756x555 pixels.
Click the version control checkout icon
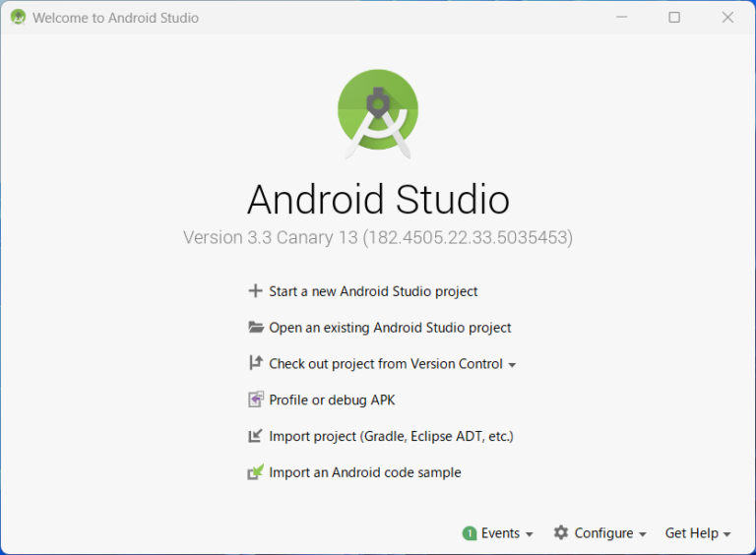tap(256, 363)
